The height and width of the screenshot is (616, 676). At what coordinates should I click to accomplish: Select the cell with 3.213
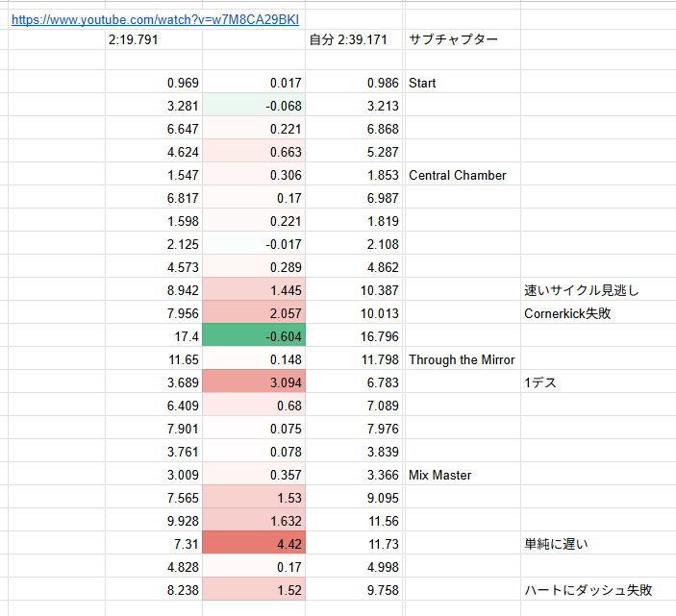coord(354,106)
